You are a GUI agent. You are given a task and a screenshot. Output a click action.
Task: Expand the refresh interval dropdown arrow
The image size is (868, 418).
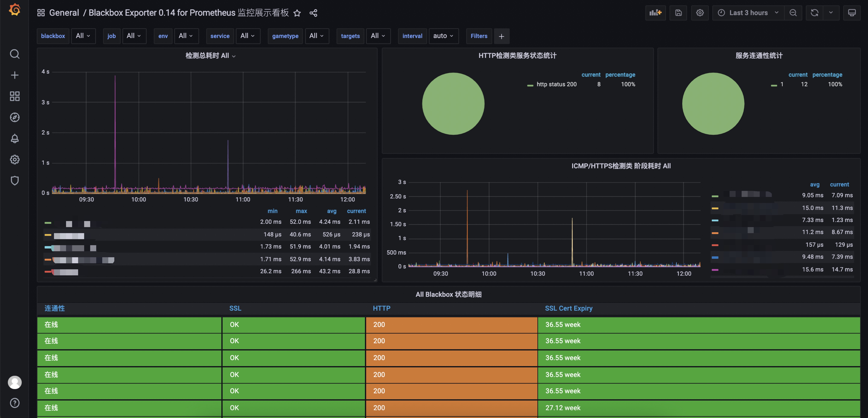click(x=831, y=13)
